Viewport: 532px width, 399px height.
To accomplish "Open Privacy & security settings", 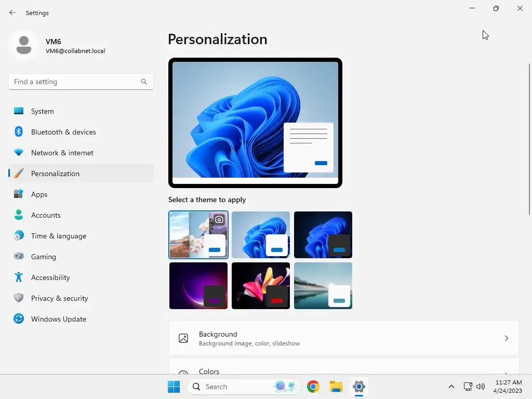I will pos(81,298).
